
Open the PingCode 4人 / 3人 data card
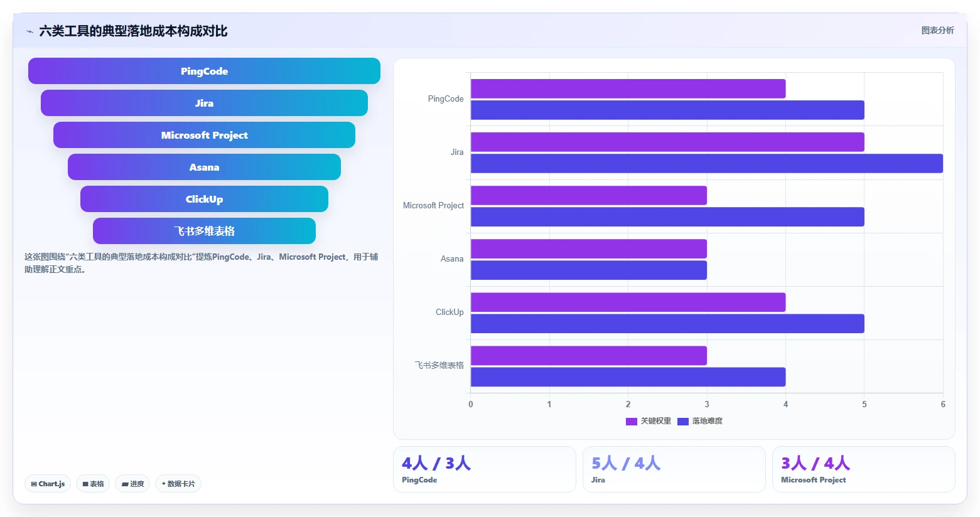point(484,469)
